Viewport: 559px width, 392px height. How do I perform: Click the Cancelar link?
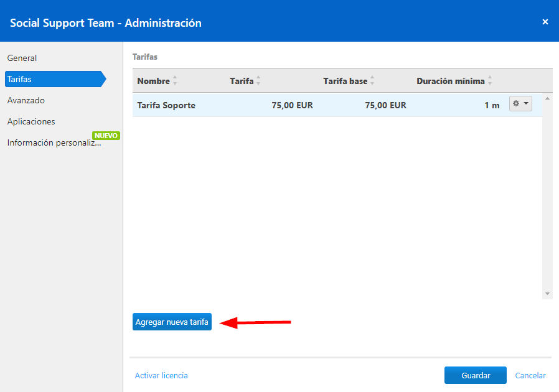(x=530, y=375)
